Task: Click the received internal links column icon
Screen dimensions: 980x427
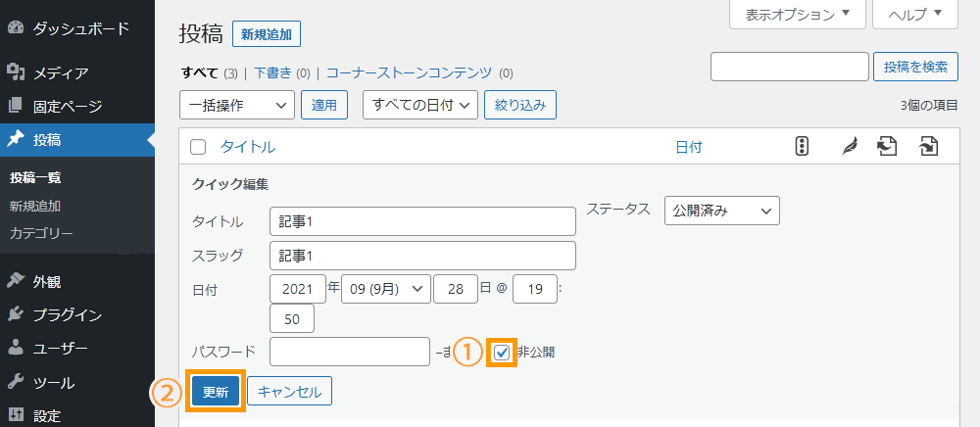Action: point(929,147)
